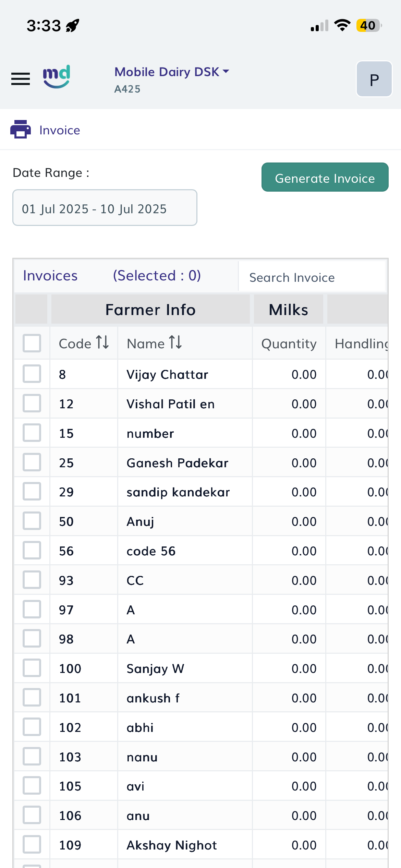Tick the checkbox for Anuj
Viewport: 401px width, 868px height.
tap(32, 521)
